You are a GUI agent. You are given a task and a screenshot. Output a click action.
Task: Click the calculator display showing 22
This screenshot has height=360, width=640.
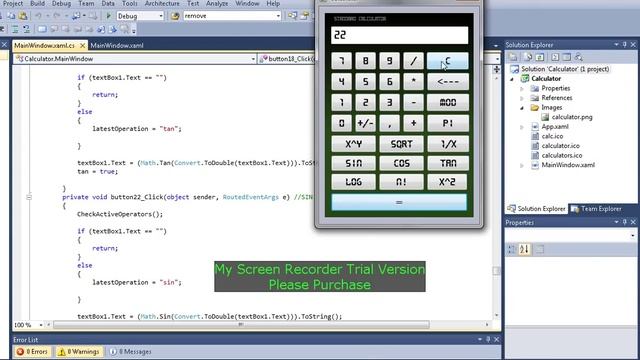(x=400, y=35)
